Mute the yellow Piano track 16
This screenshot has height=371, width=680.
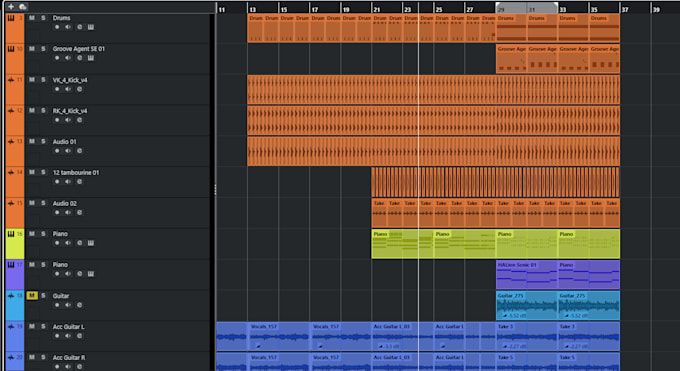32,233
